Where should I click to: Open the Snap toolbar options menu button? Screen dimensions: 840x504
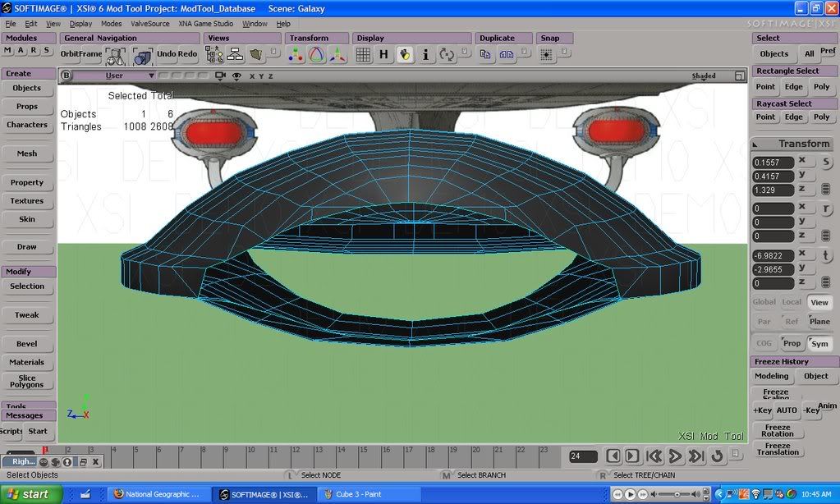pyautogui.click(x=565, y=52)
